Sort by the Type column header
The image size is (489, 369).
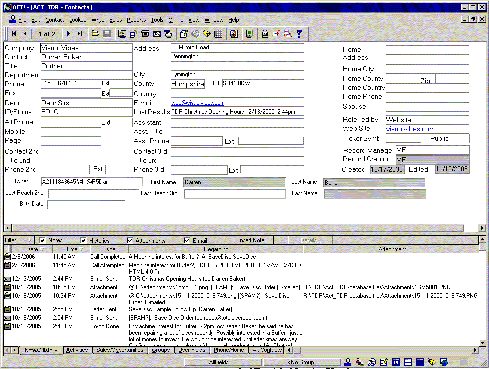[x=110, y=249]
